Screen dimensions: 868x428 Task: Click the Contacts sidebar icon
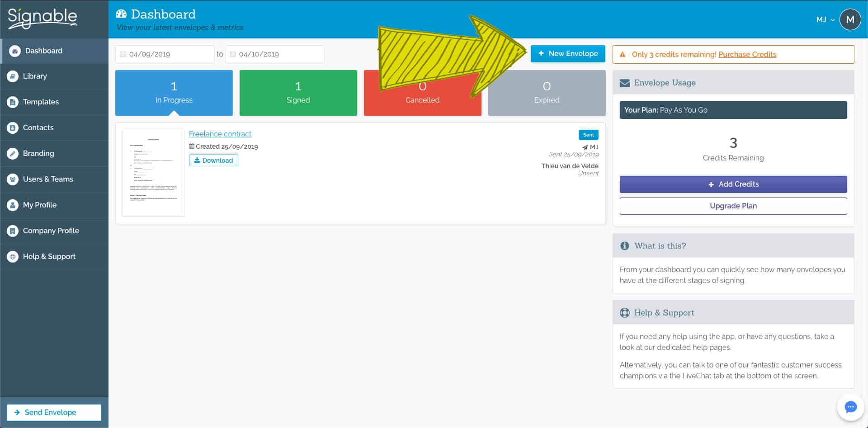13,128
